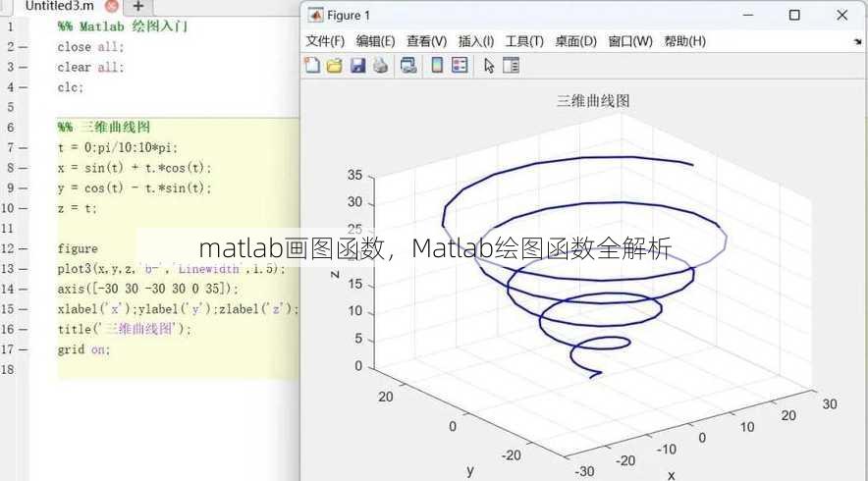Close the Untitled3.m editor tab
868x481 pixels.
[x=112, y=6]
